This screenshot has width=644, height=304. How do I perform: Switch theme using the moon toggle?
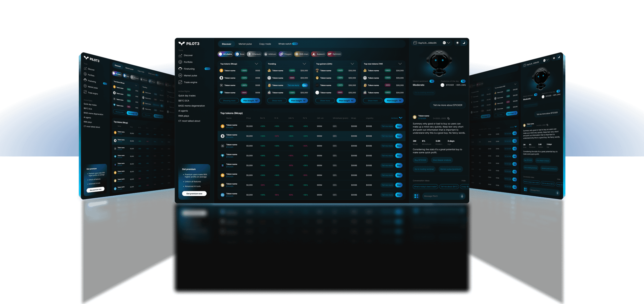(464, 43)
